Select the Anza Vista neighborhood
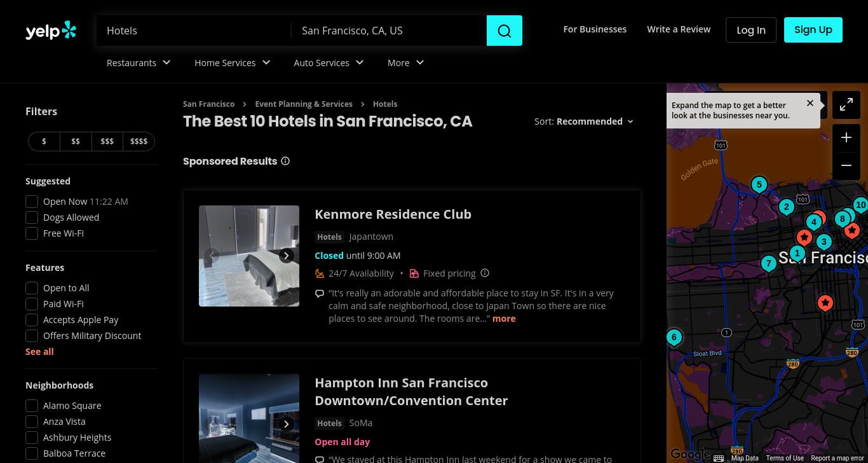The width and height of the screenshot is (868, 463). click(32, 422)
